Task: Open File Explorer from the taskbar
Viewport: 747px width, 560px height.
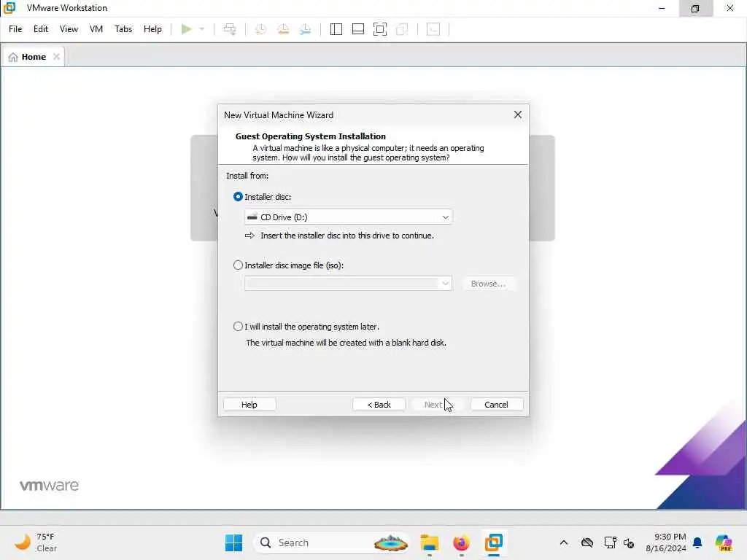Action: pos(430,542)
